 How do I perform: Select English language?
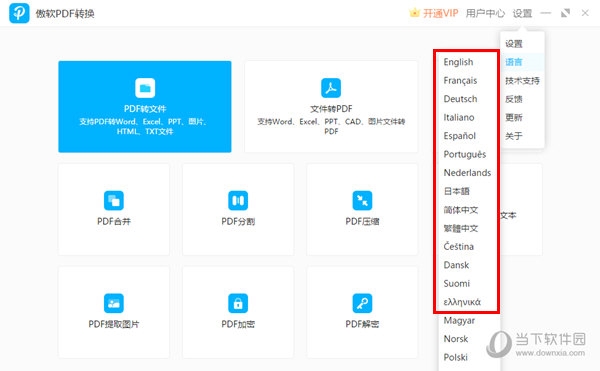tap(458, 62)
